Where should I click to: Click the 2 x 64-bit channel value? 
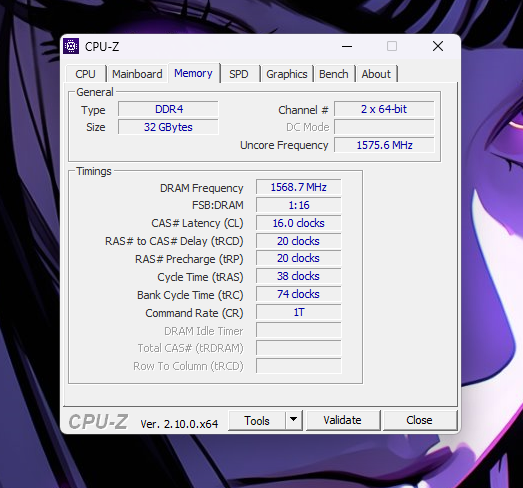pos(384,109)
